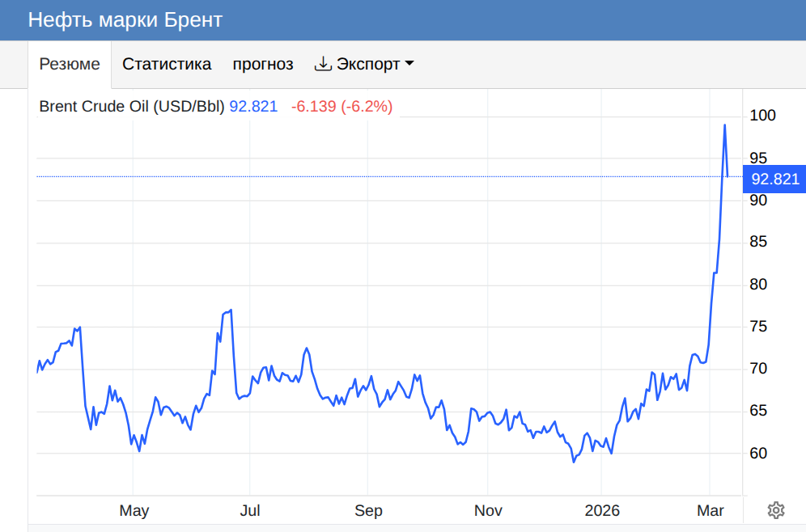
Task: Click the download icon beside Экспорт
Action: [323, 64]
